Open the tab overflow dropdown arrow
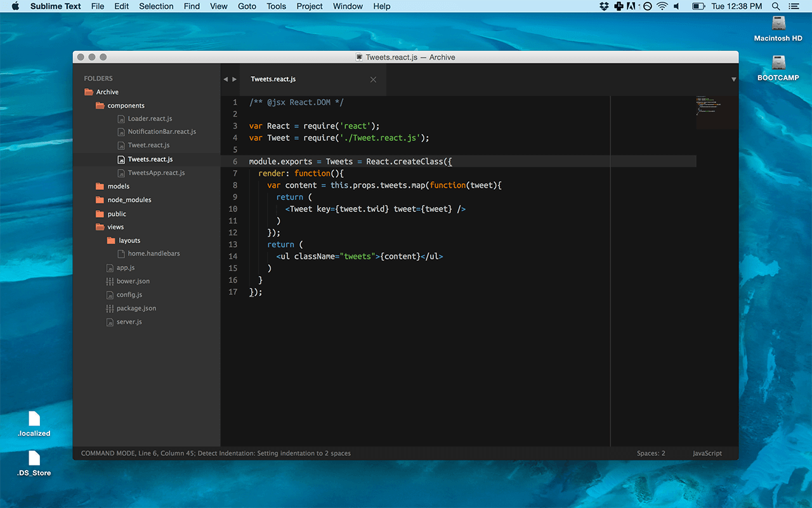The height and width of the screenshot is (508, 812). 733,79
